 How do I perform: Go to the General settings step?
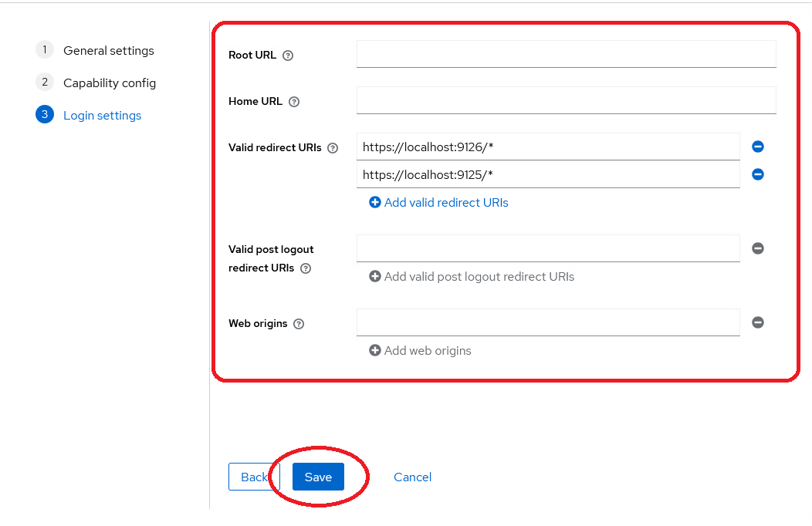(x=108, y=50)
